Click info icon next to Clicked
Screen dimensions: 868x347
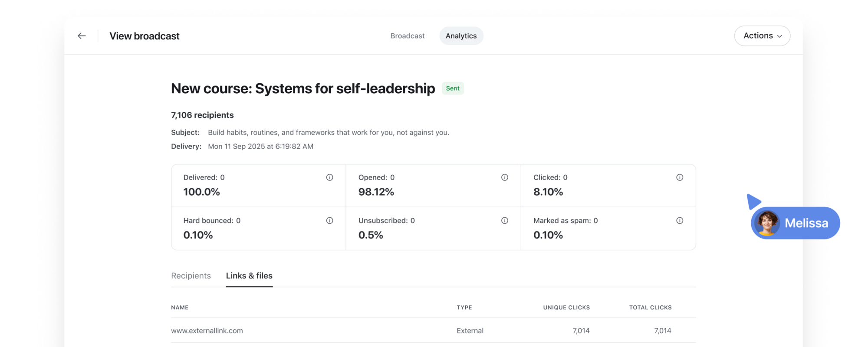(x=680, y=177)
